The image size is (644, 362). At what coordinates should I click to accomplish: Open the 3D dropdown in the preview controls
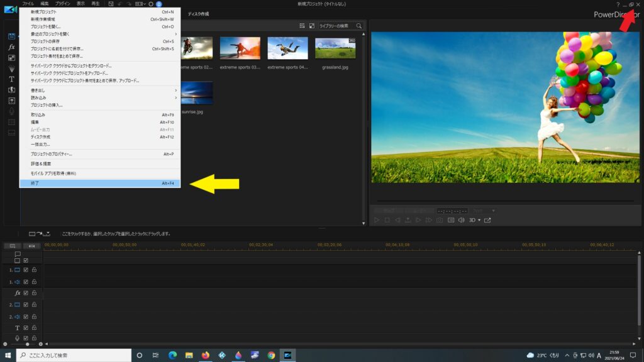(475, 220)
